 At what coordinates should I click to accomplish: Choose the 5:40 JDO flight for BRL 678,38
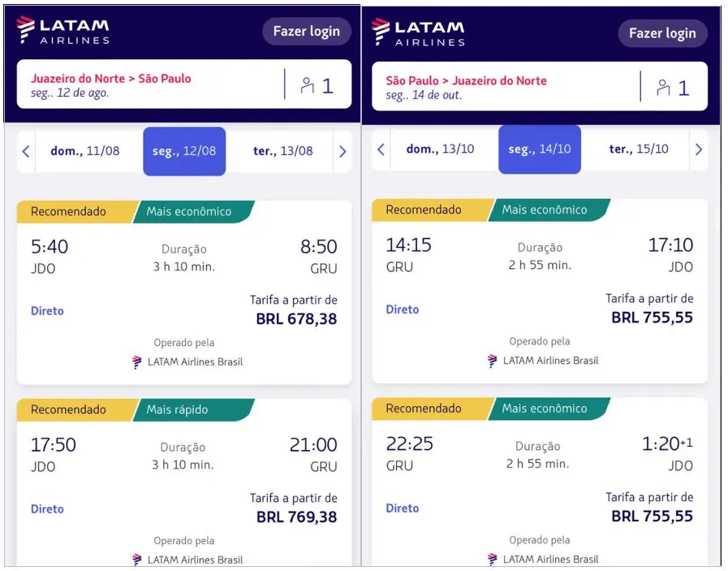click(x=184, y=292)
